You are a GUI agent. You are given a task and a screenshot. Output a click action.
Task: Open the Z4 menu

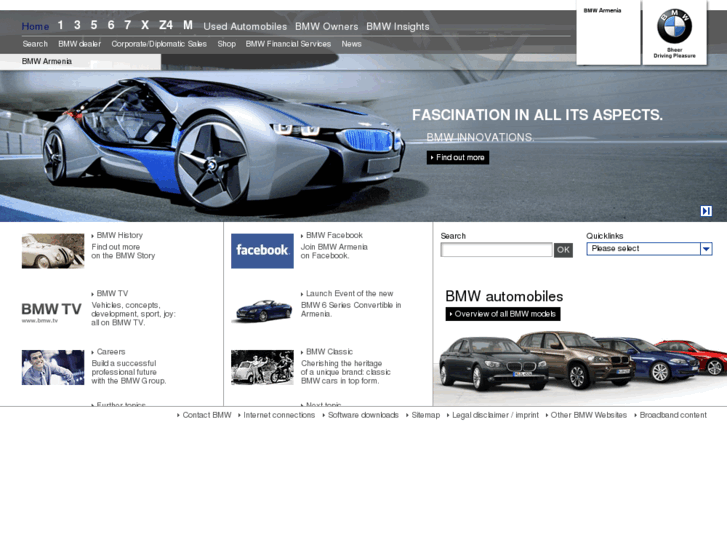pyautogui.click(x=166, y=25)
